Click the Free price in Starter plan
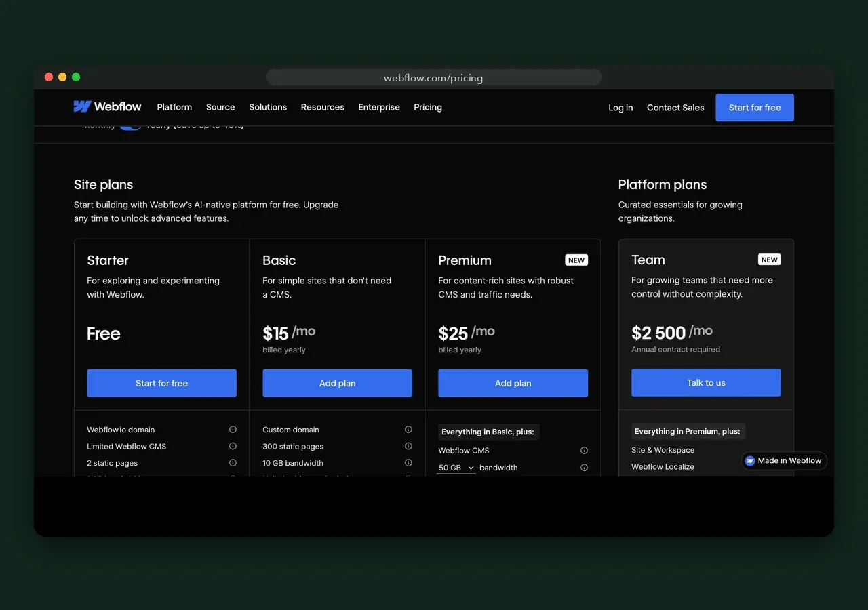 pos(104,333)
